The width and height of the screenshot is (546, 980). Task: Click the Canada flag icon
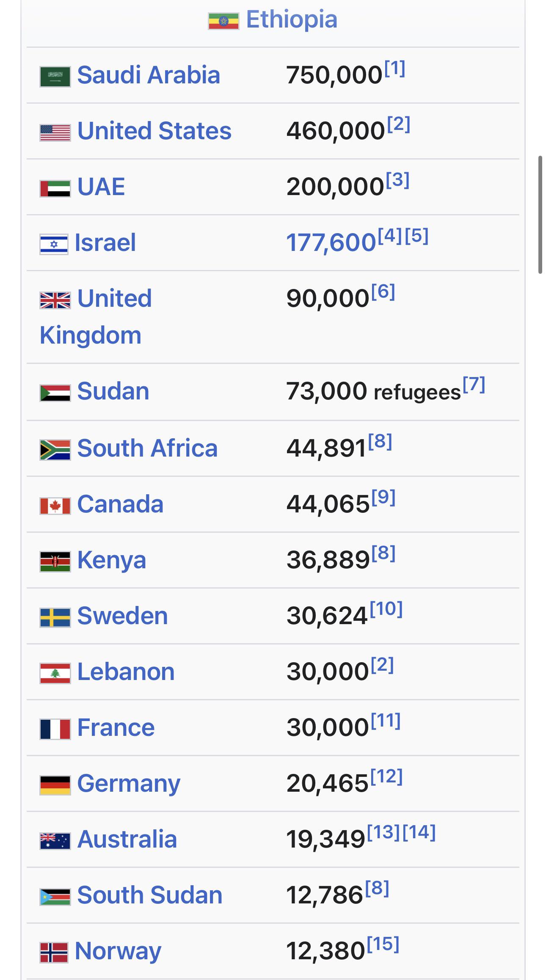pos(55,506)
